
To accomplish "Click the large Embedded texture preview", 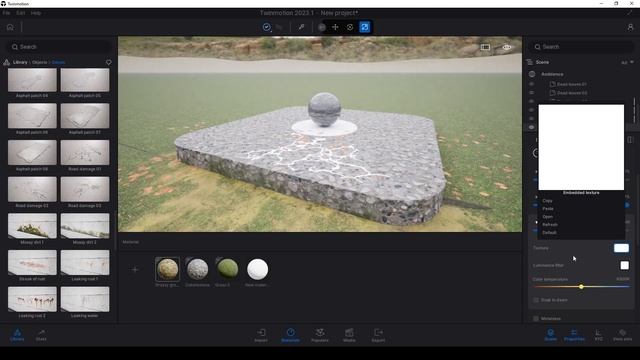I will click(581, 147).
